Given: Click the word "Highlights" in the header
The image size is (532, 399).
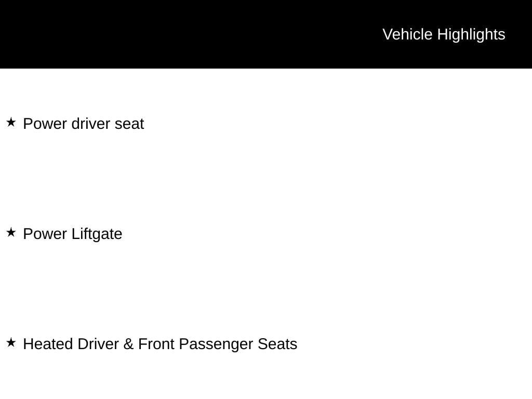Looking at the screenshot, I should pyautogui.click(x=471, y=34).
